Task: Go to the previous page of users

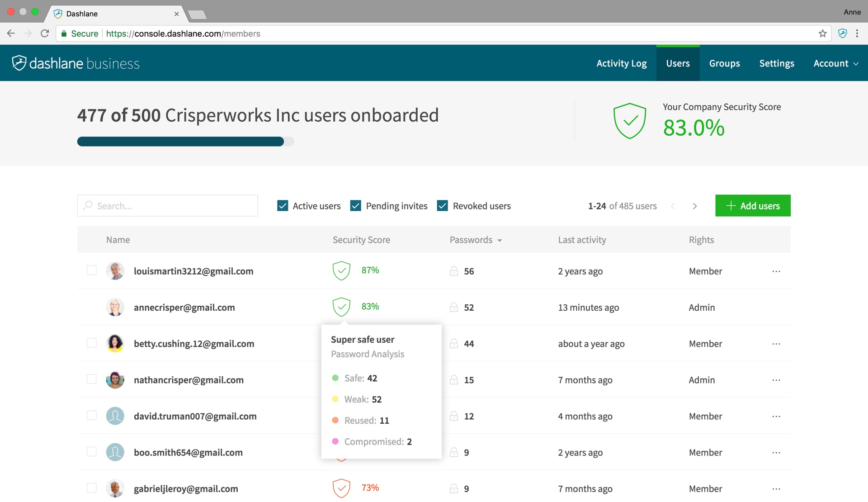Action: tap(673, 206)
